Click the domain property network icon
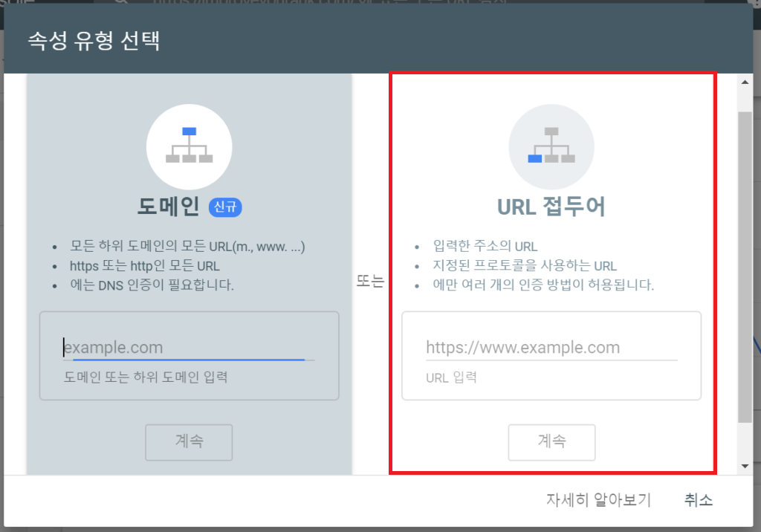 pyautogui.click(x=189, y=146)
